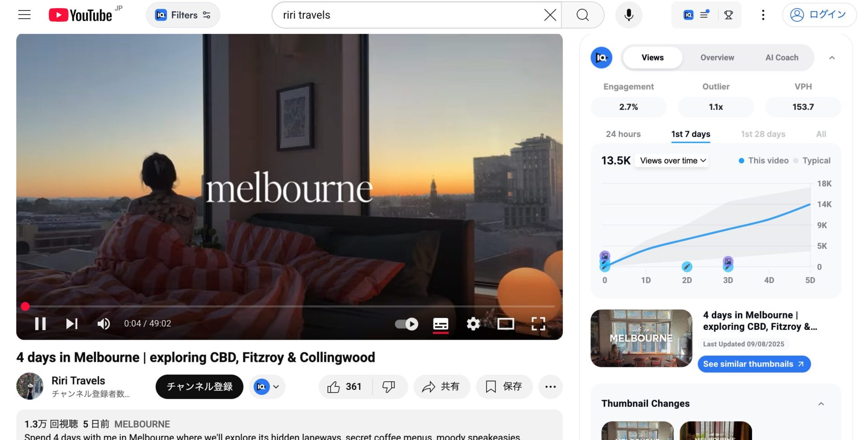Open Melbourne thumbnail preview in panel

pyautogui.click(x=641, y=338)
